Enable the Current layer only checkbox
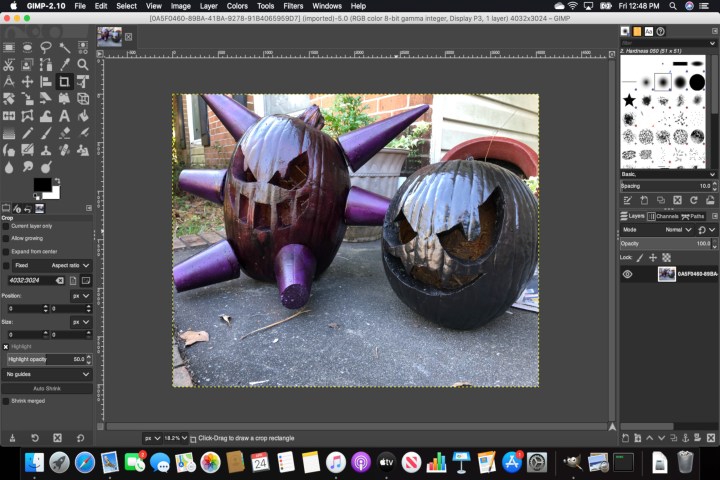This screenshot has width=720, height=480. [5, 226]
